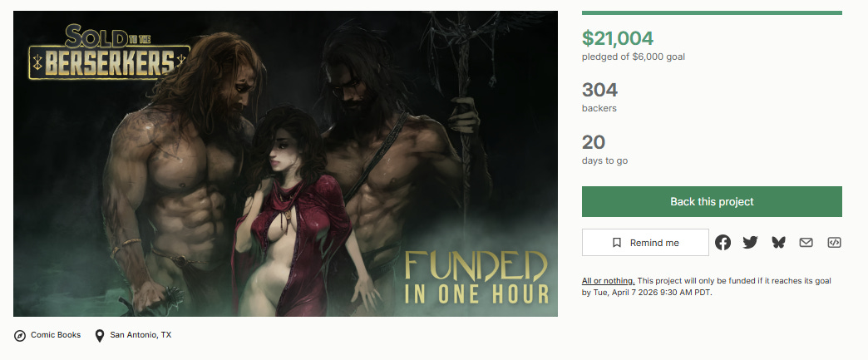Click the green funding progress bar
Screen dimensions: 868x360
point(712,12)
